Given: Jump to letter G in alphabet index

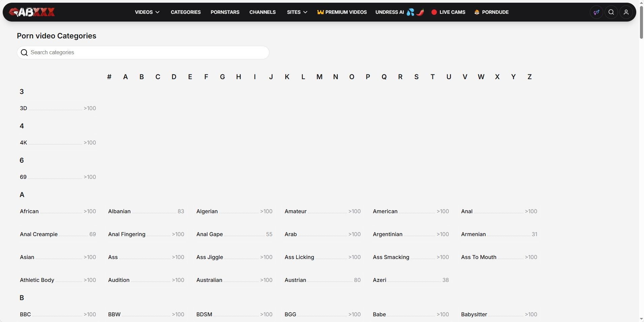Looking at the screenshot, I should 222,77.
